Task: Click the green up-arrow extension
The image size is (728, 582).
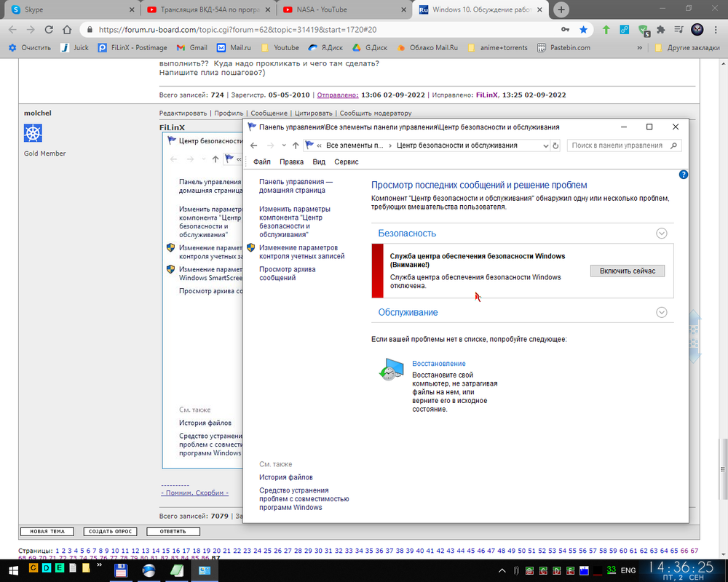Action: pos(606,30)
